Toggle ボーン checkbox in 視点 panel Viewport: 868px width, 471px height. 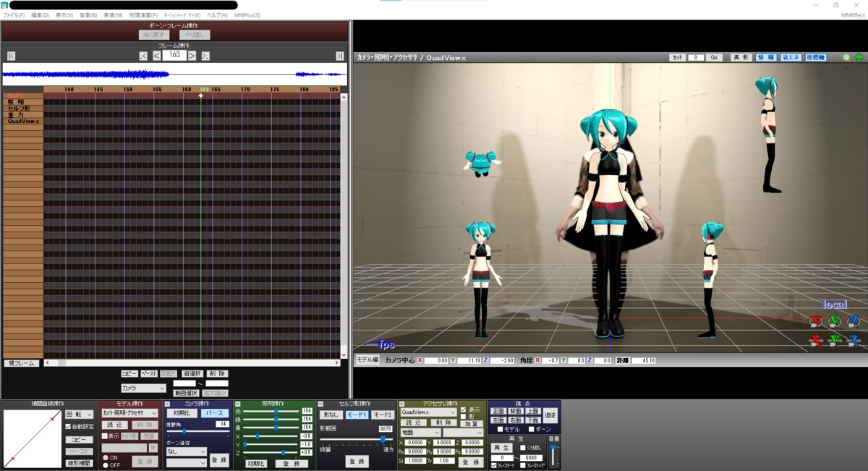click(x=531, y=430)
